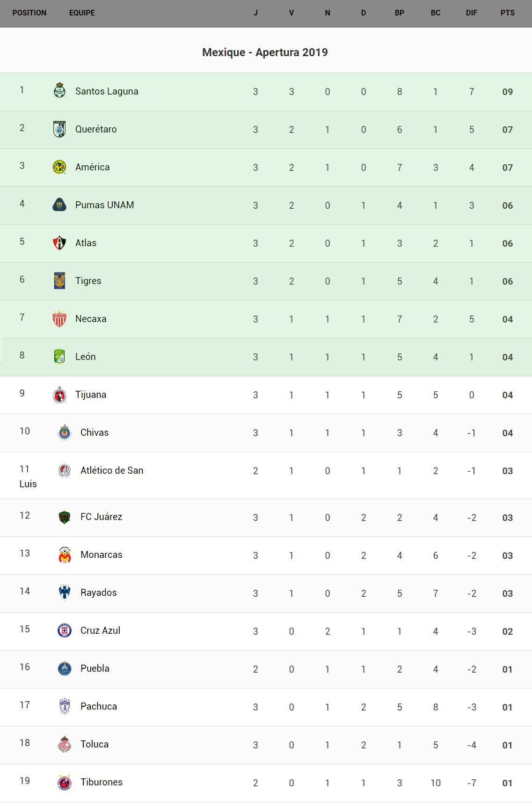The image size is (532, 806).
Task: Click the Mexique - Apertura 2019 title
Action: click(x=265, y=52)
